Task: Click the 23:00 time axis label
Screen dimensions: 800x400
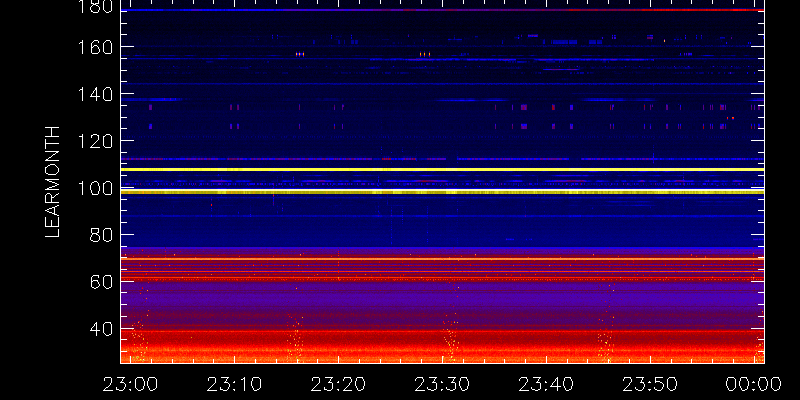Action: 131,384
